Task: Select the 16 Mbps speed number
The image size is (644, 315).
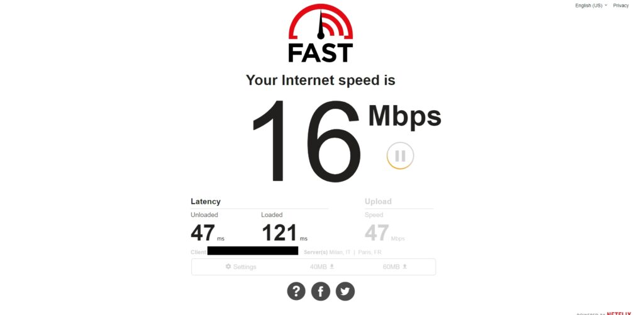Action: click(307, 141)
